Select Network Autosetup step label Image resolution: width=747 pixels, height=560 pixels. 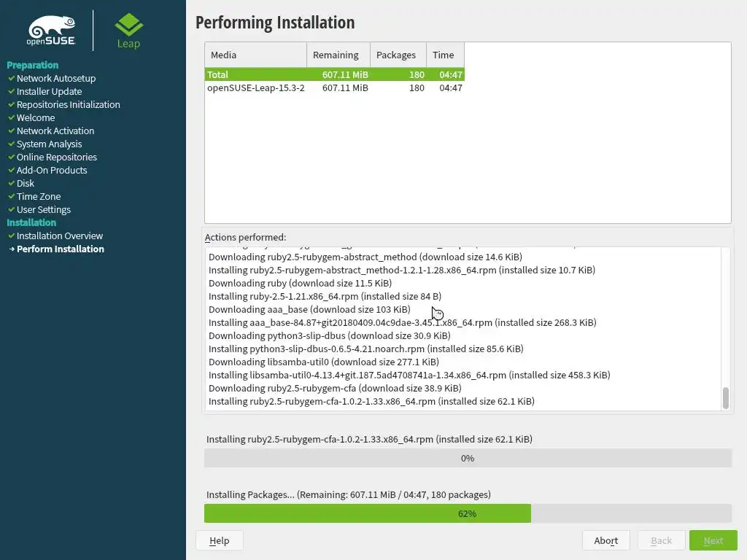click(56, 78)
